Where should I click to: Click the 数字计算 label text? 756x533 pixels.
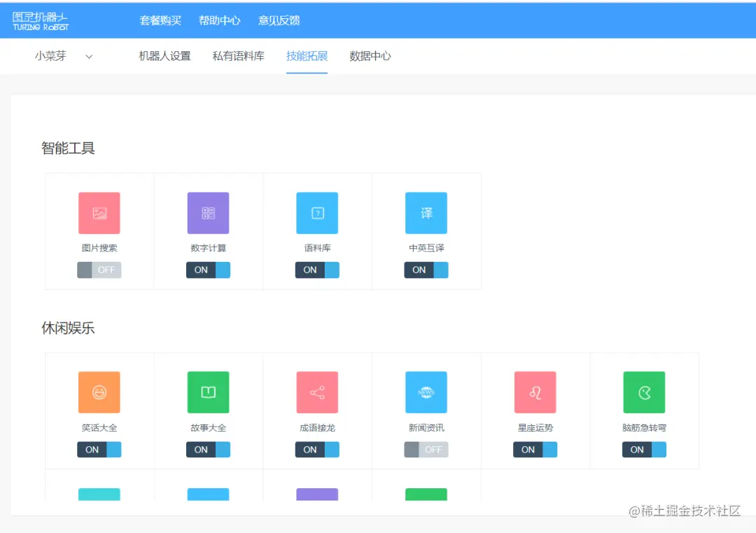click(209, 248)
